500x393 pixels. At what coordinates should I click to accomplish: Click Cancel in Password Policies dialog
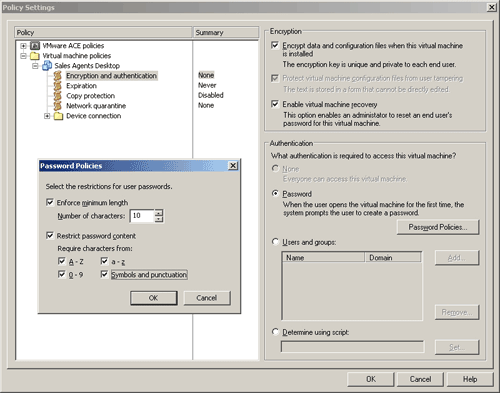[x=207, y=298]
